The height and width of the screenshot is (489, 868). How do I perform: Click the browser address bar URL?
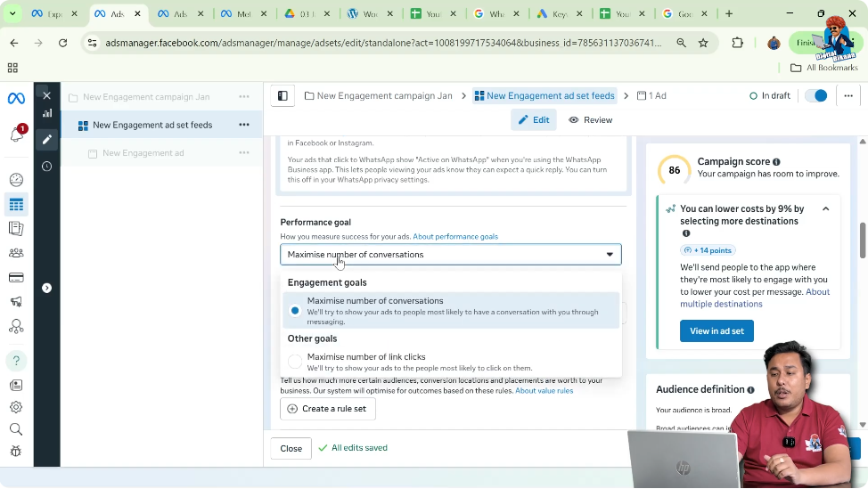coord(383,43)
